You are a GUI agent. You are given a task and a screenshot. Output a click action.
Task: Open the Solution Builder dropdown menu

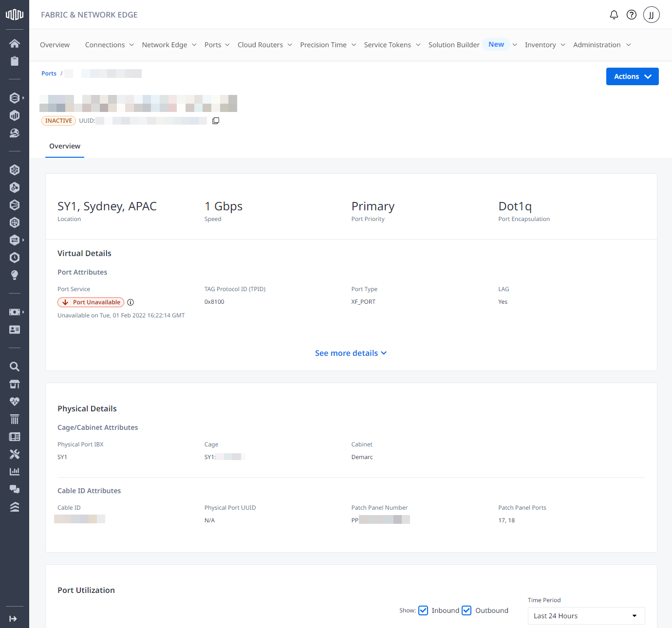point(473,45)
